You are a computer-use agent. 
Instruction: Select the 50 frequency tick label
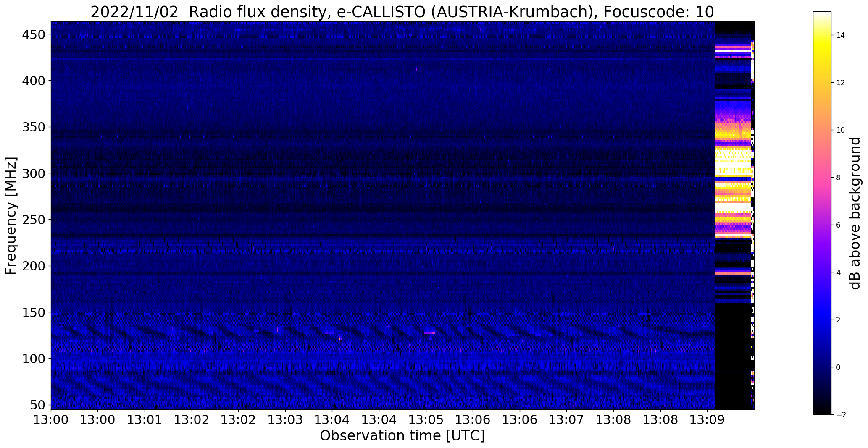click(38, 405)
